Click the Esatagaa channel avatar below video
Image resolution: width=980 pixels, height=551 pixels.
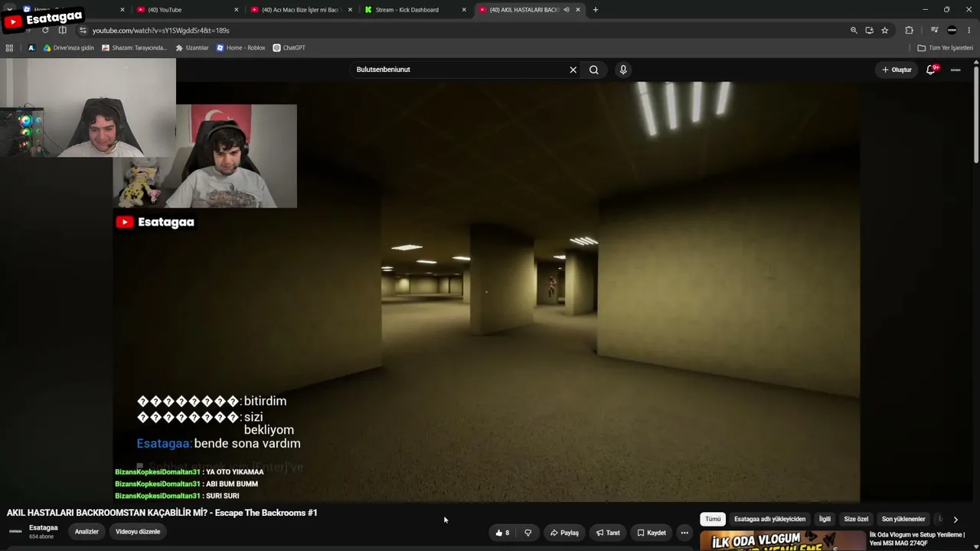pos(15,531)
